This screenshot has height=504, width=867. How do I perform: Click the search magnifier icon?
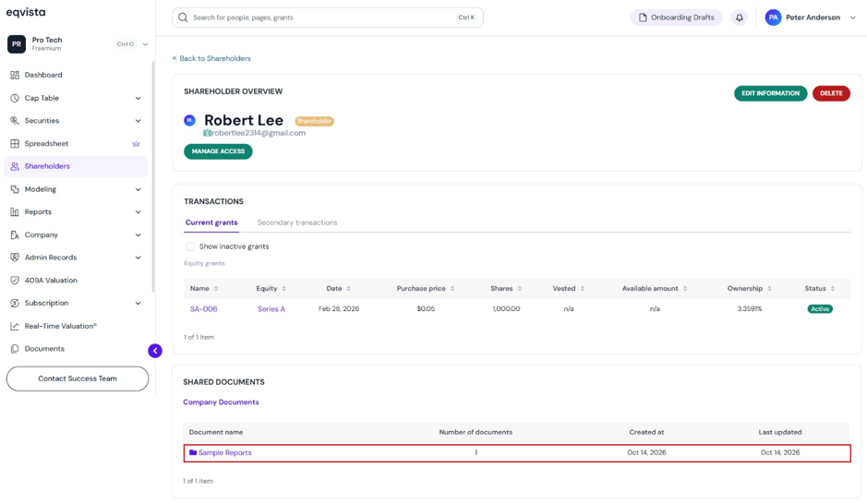click(x=183, y=18)
